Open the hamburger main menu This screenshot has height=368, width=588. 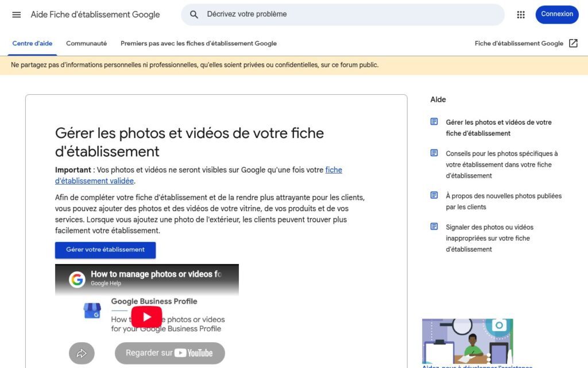[17, 14]
